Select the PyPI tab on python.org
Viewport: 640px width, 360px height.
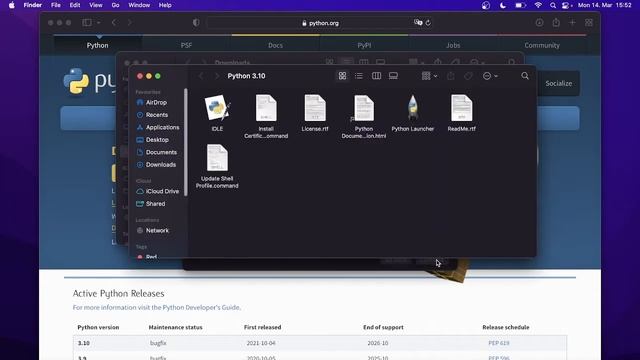[x=364, y=45]
